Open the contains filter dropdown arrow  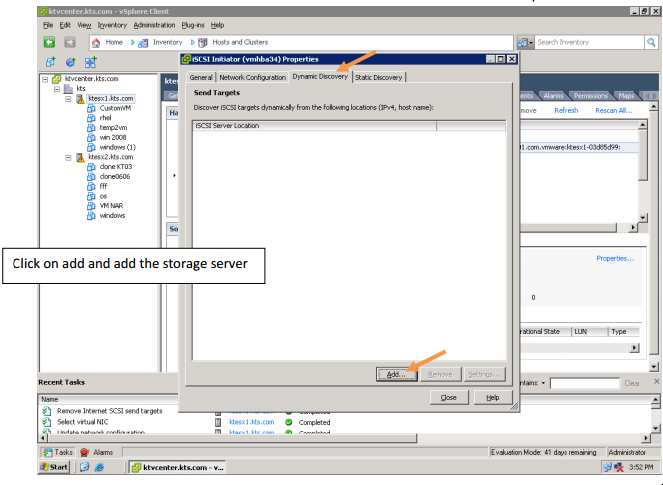[543, 383]
